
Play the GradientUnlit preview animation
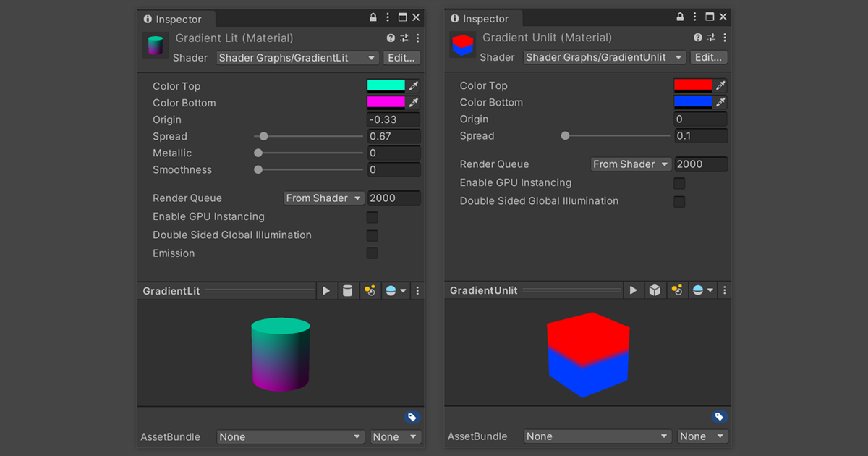[x=633, y=290]
